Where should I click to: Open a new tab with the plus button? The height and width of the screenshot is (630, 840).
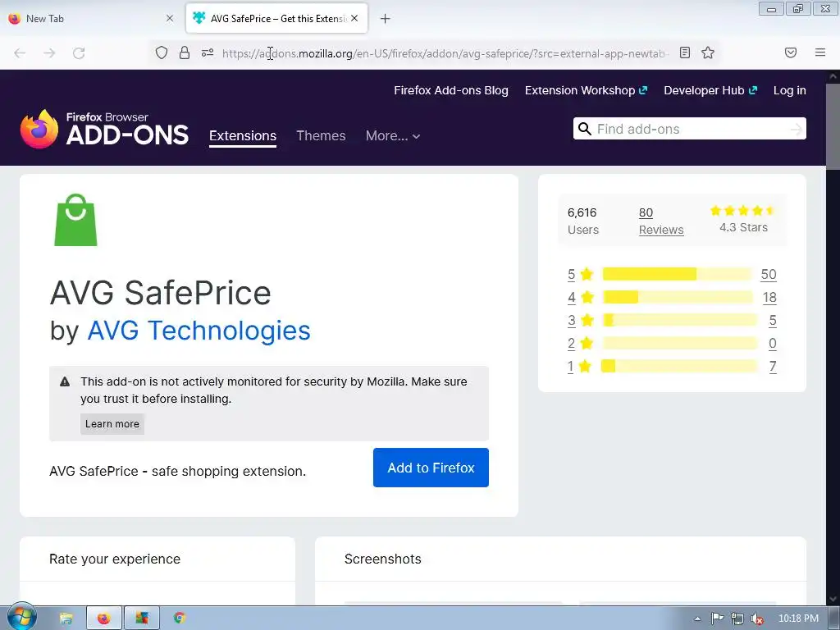coord(386,19)
